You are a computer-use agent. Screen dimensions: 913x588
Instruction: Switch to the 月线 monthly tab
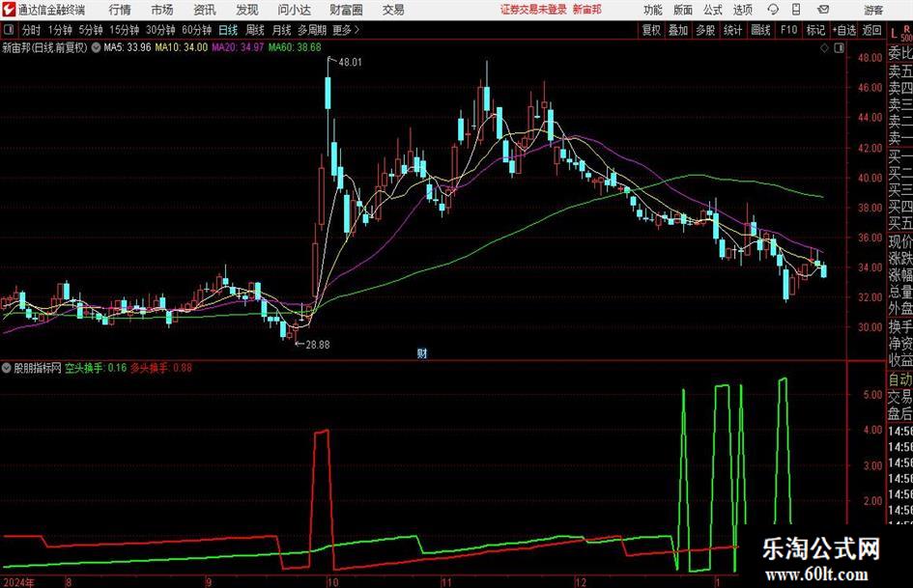281,30
